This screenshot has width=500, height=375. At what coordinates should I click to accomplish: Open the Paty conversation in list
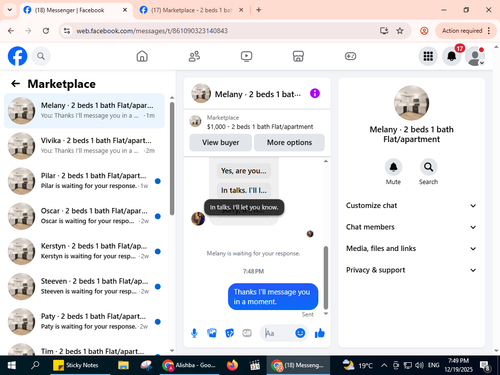pyautogui.click(x=84, y=322)
